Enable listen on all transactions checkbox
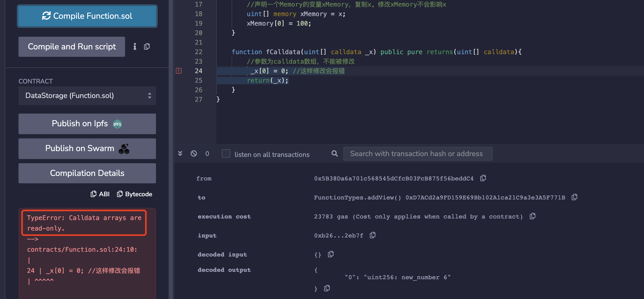 (226, 153)
